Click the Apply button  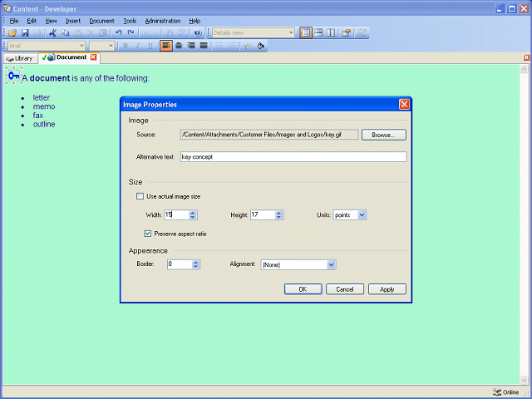[387, 289]
